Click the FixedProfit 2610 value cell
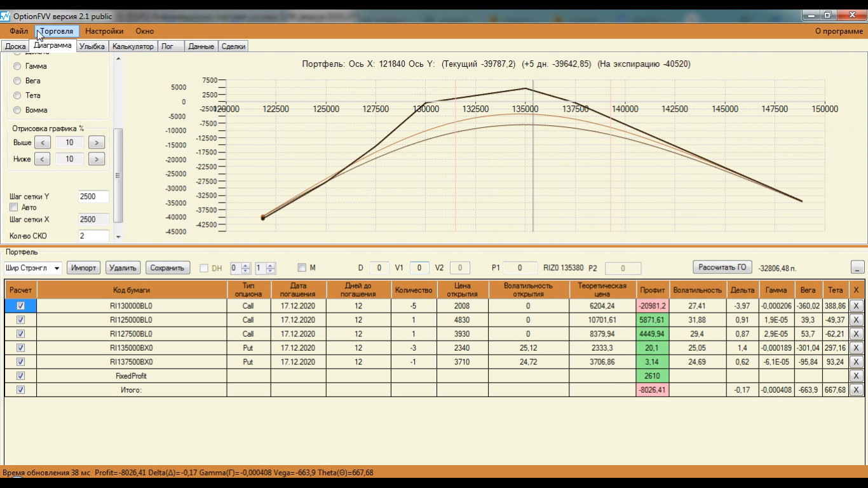 (x=653, y=376)
